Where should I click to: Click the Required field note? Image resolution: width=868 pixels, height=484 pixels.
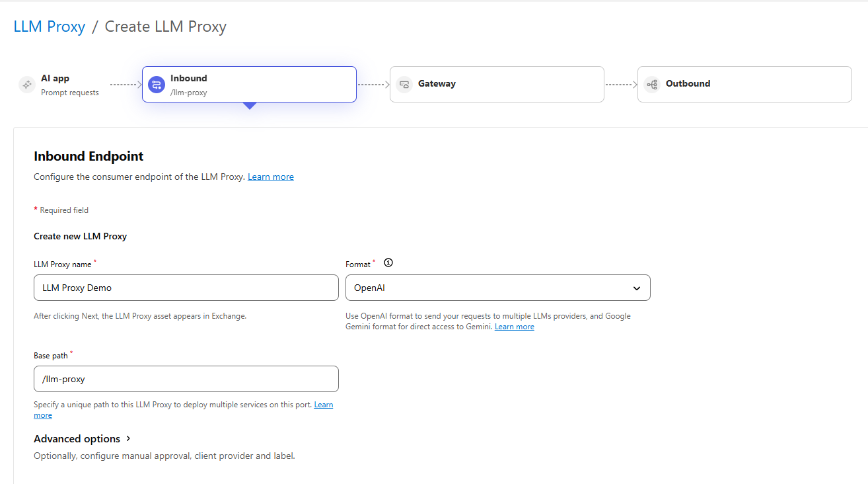[61, 210]
